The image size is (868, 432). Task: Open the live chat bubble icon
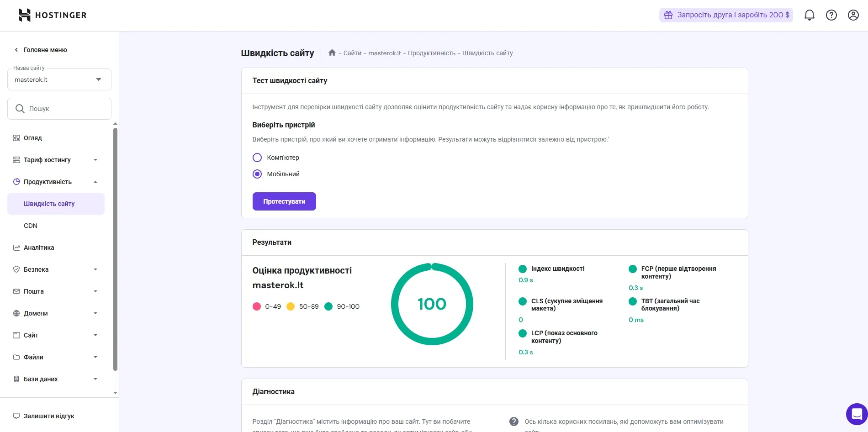(857, 414)
